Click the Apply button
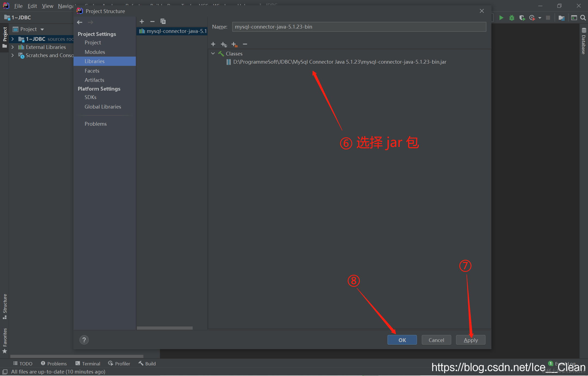This screenshot has height=376, width=588. (x=471, y=340)
